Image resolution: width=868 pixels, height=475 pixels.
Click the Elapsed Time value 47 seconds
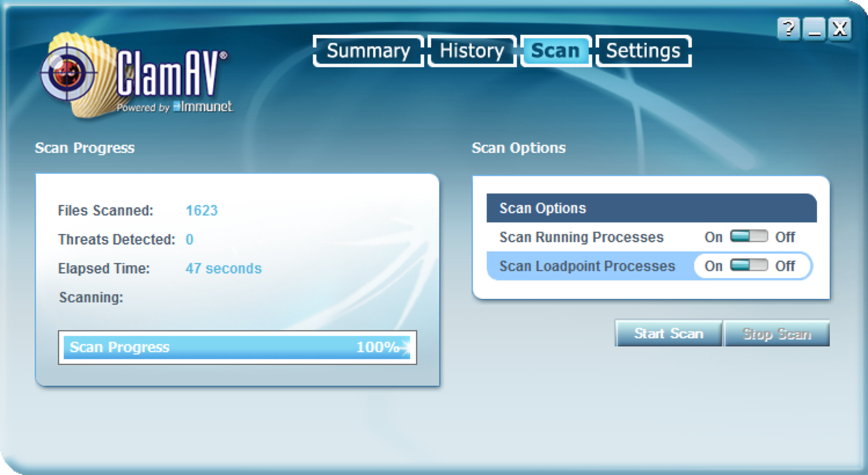pyautogui.click(x=223, y=269)
